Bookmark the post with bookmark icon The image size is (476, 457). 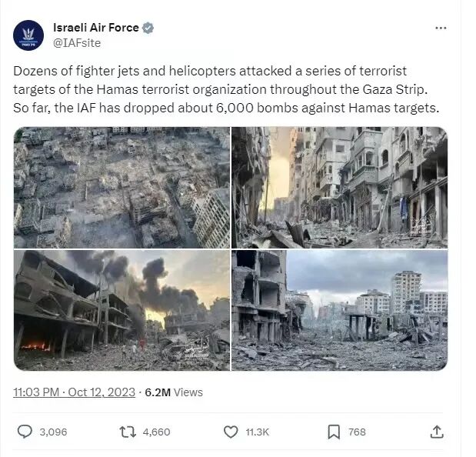pyautogui.click(x=334, y=432)
